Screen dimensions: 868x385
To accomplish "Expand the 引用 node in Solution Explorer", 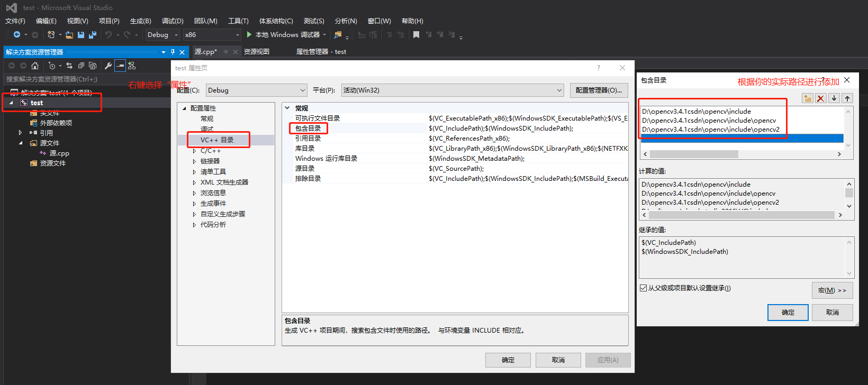I will click(20, 133).
